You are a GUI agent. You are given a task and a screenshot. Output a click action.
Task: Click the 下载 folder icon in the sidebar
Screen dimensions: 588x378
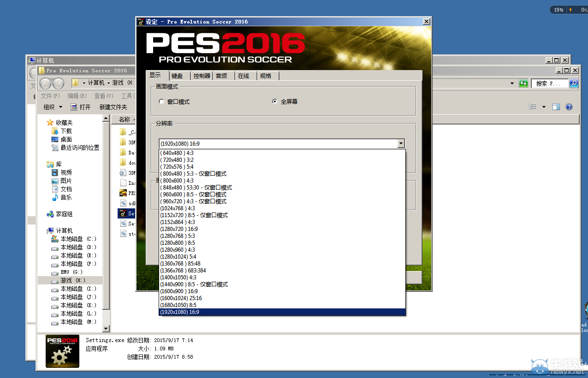[x=55, y=131]
